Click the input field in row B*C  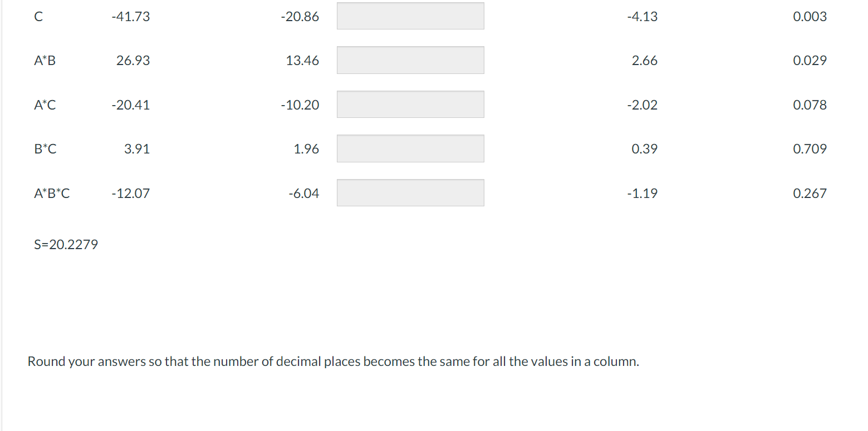point(410,148)
